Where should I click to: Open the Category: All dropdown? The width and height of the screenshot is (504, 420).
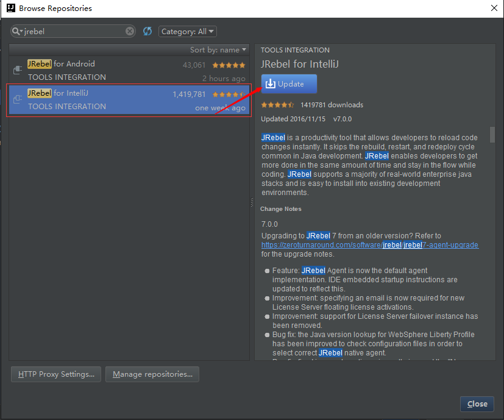point(188,32)
